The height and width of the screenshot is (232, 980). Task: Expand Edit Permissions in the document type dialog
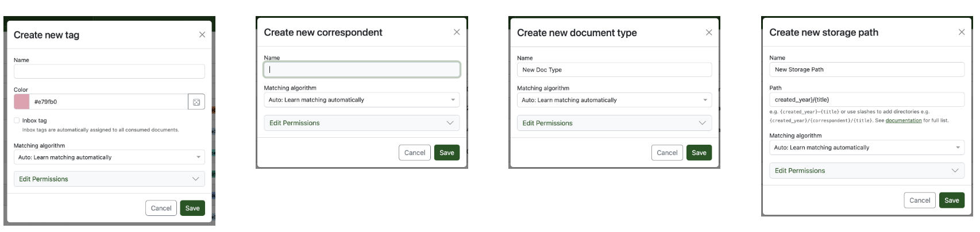[x=614, y=123]
